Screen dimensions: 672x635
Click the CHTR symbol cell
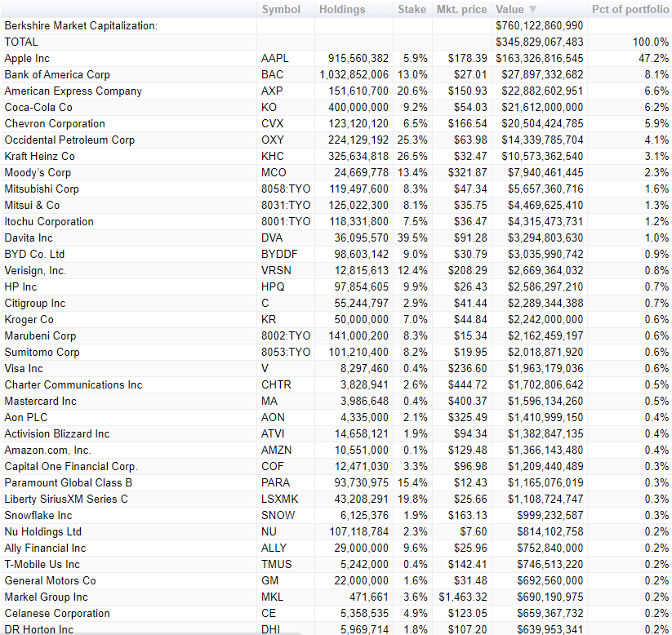click(x=276, y=384)
